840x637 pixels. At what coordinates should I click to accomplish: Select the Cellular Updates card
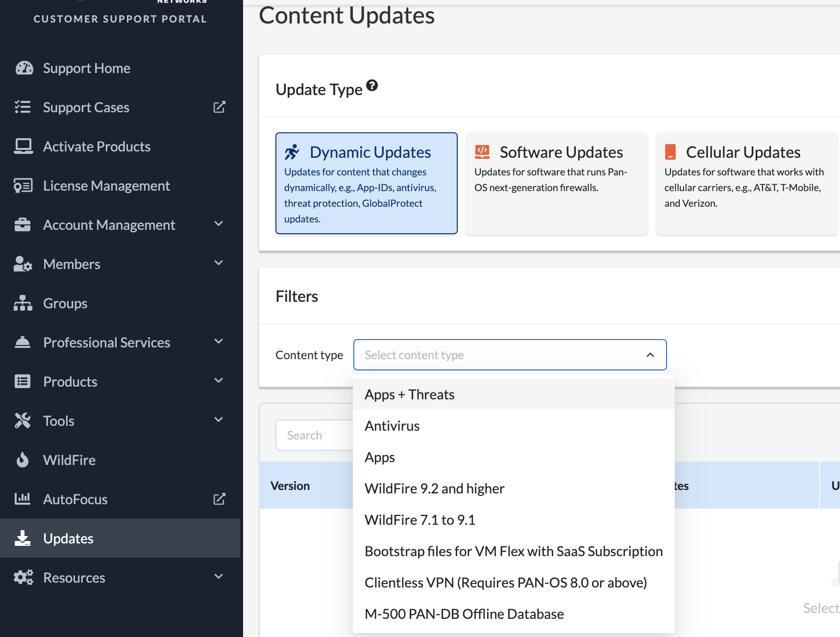point(746,183)
